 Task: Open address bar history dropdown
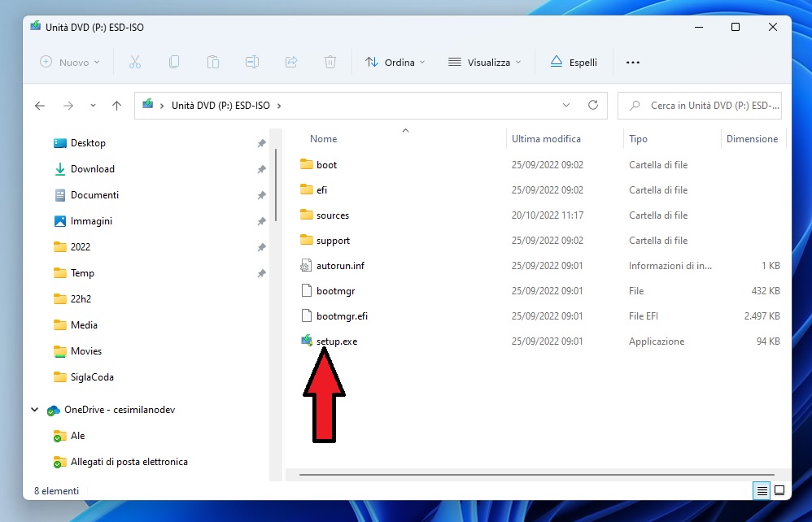tap(566, 105)
